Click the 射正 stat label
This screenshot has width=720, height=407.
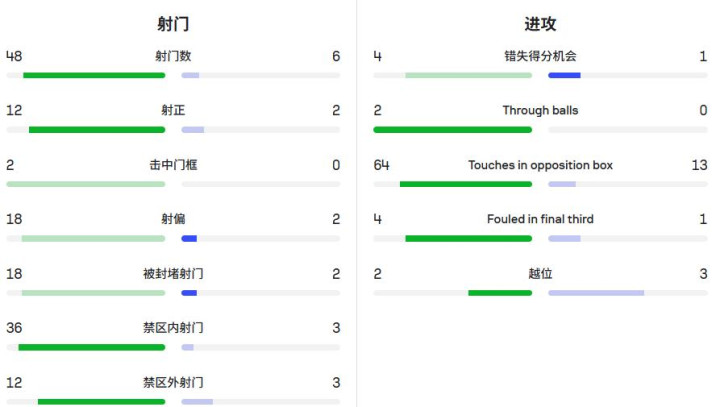173,110
